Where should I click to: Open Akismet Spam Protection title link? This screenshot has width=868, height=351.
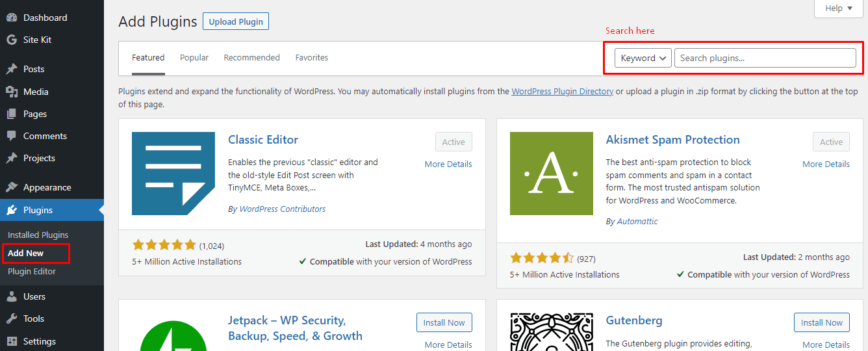pyautogui.click(x=672, y=140)
